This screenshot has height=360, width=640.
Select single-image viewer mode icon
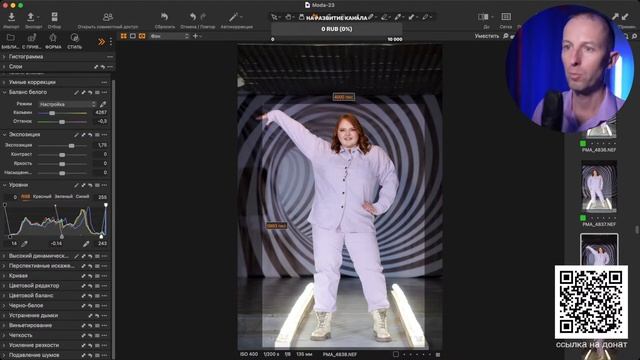[133, 36]
